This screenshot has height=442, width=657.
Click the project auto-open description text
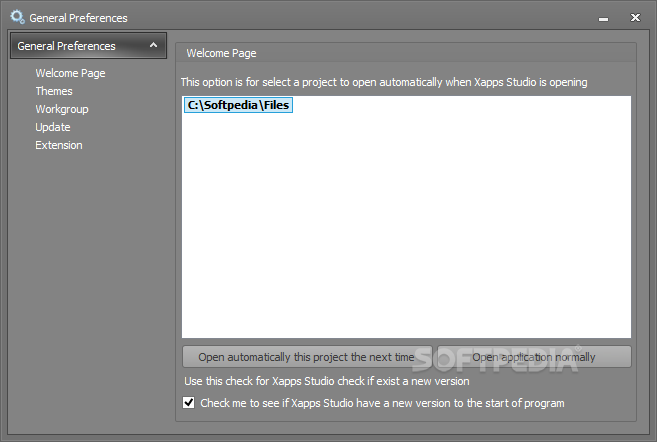(384, 82)
